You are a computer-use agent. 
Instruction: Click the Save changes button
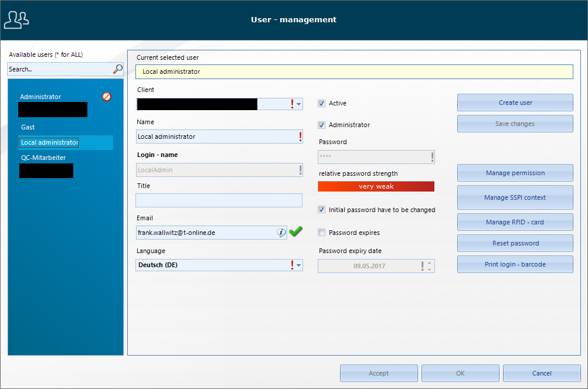(515, 124)
